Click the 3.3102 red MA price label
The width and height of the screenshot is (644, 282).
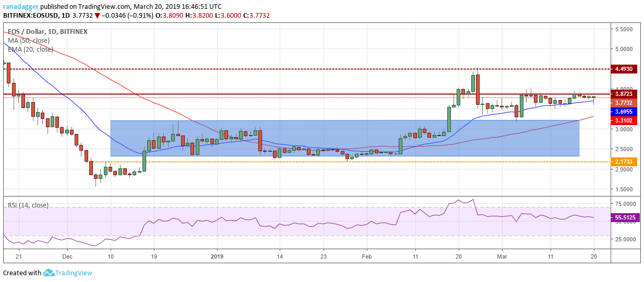tap(624, 120)
